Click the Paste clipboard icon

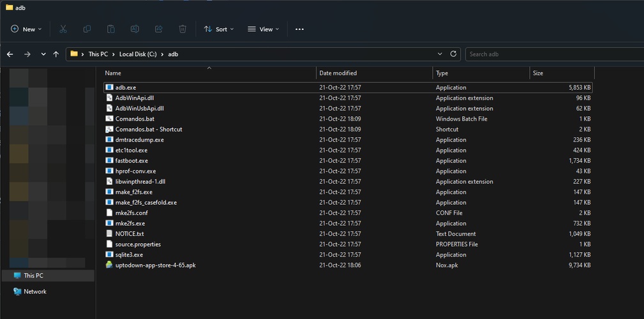(110, 29)
